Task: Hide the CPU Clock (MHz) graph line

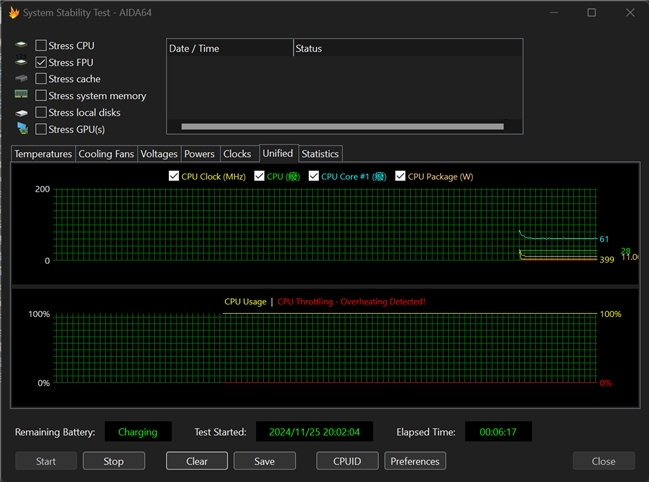Action: point(174,176)
